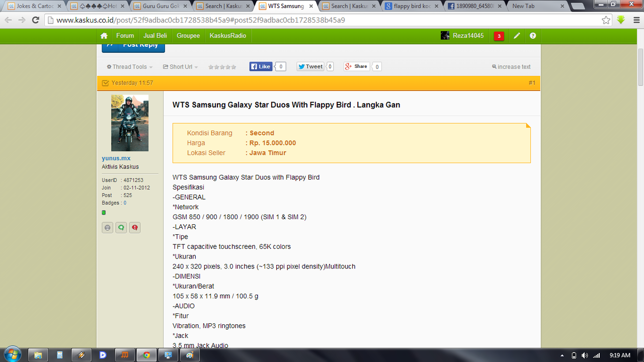
Task: Click the Yesterday 11:57 timestamp
Action: coord(132,83)
